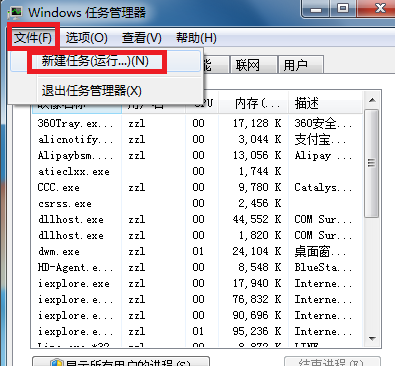The image size is (396, 371).
Task: Select the HD-Agent.e... process row
Action: pyautogui.click(x=197, y=267)
